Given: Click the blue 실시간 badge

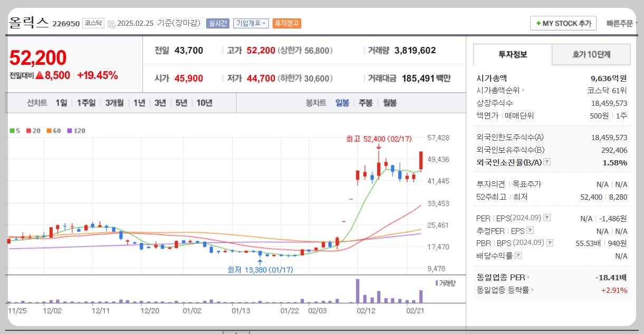Looking at the screenshot, I should (x=217, y=23).
